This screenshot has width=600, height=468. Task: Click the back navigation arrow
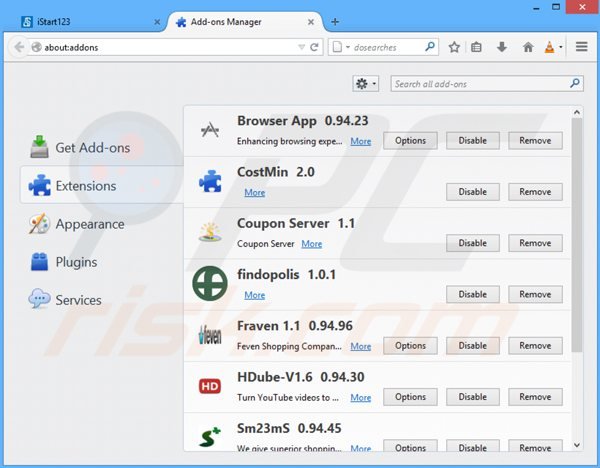coord(19,47)
